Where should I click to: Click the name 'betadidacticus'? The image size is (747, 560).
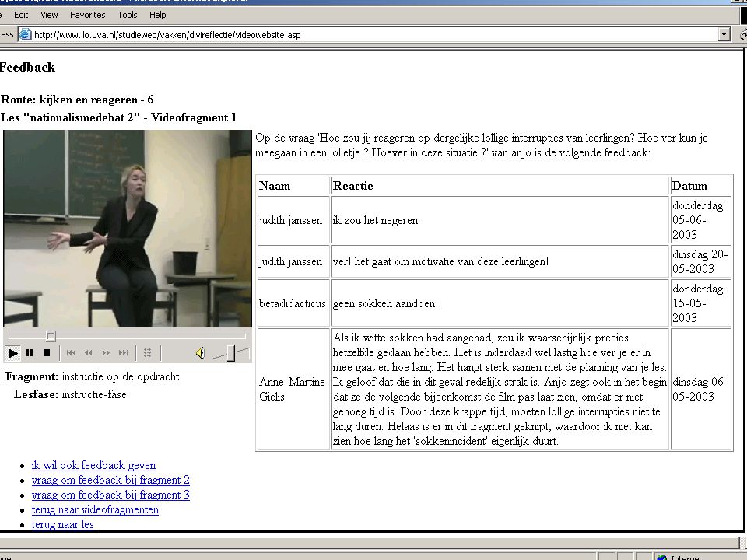point(292,303)
